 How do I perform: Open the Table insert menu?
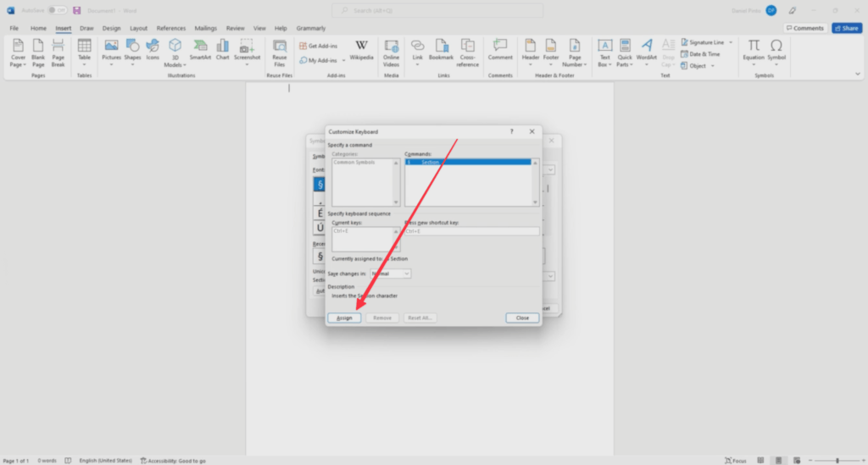pos(84,53)
